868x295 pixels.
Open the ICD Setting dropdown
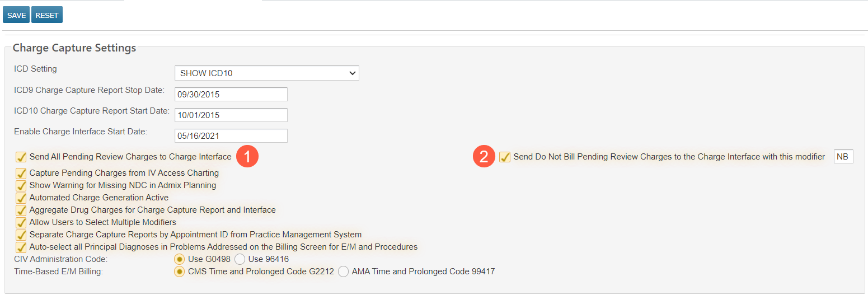266,73
